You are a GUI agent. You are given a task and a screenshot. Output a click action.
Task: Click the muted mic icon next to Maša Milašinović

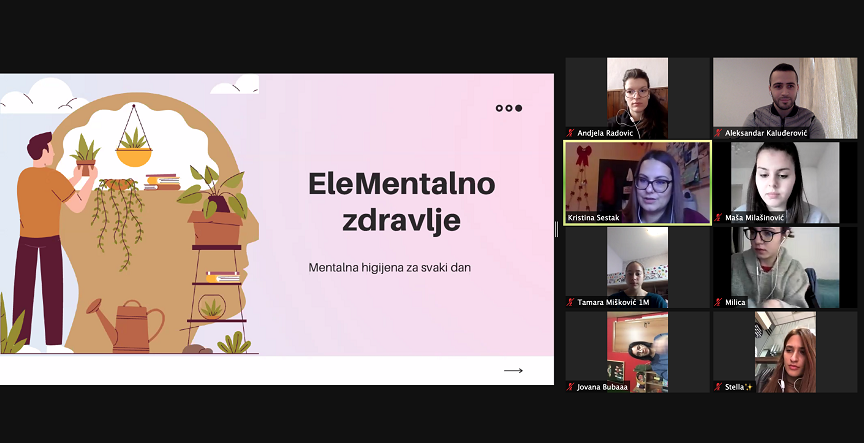click(x=718, y=217)
